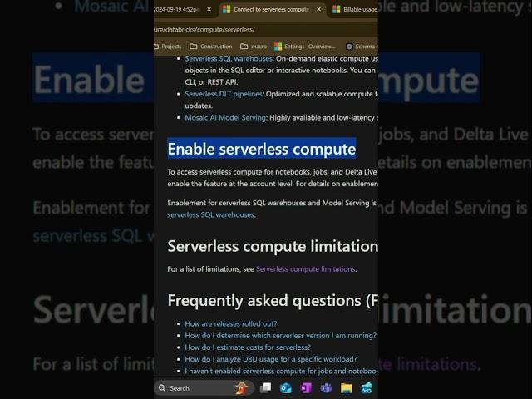Open File Explorer from the taskbar
Screen dimensions: 532x399
(347, 388)
